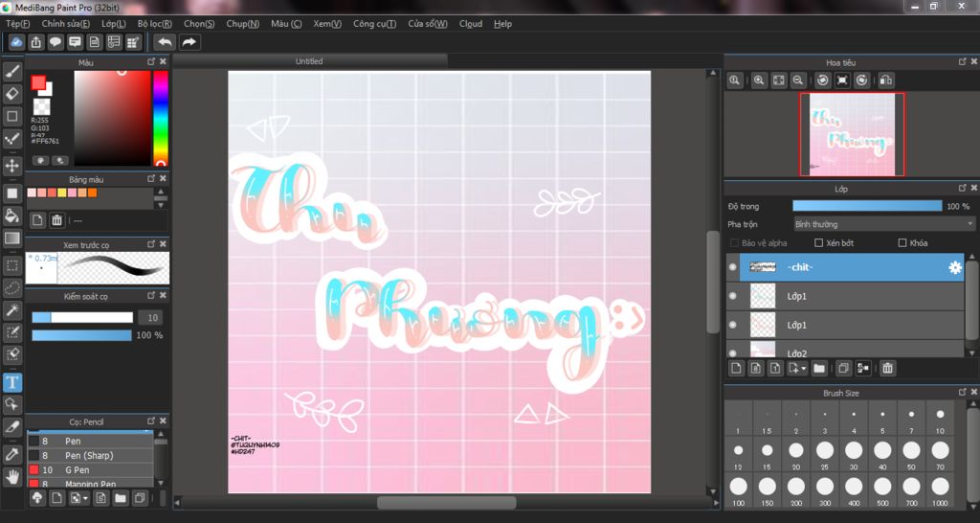Click the brush size slider in Kiểm soát cọ
The image size is (980, 523).
pyautogui.click(x=82, y=317)
